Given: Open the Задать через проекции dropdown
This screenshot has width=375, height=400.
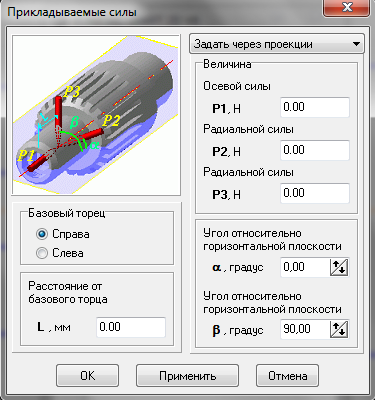Looking at the screenshot, I should 277,44.
